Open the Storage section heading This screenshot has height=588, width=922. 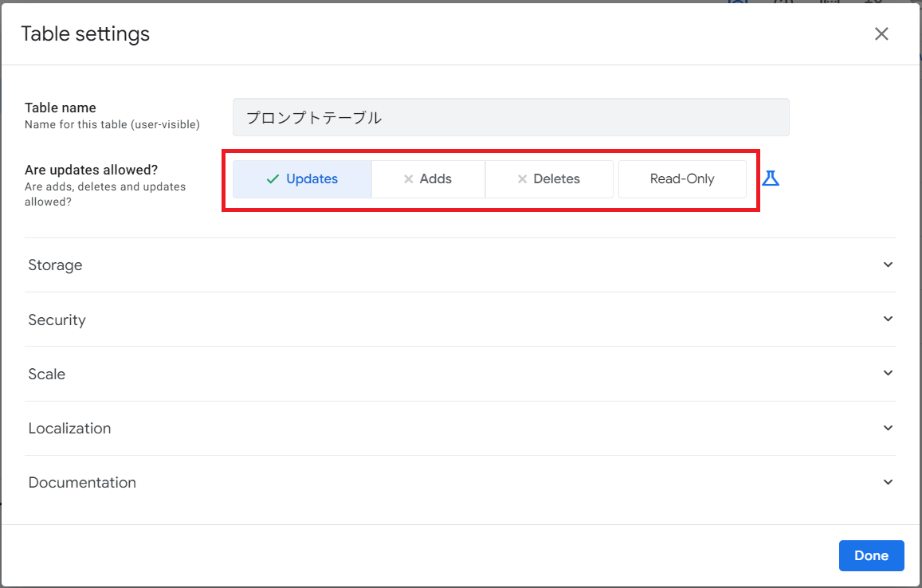[55, 265]
